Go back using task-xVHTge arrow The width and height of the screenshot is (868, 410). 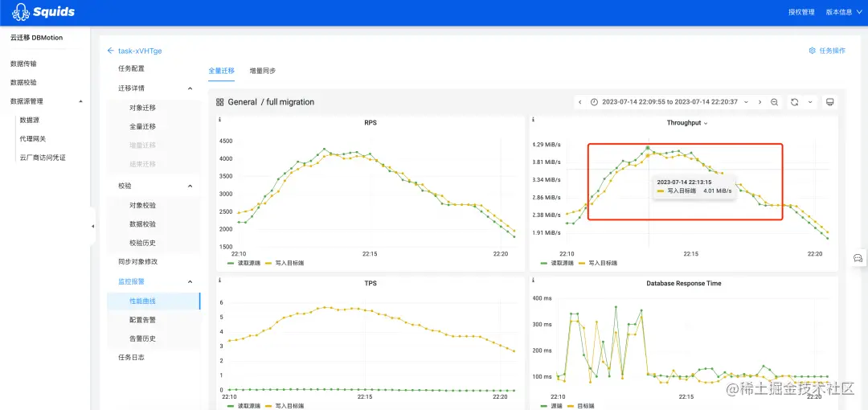pos(110,51)
